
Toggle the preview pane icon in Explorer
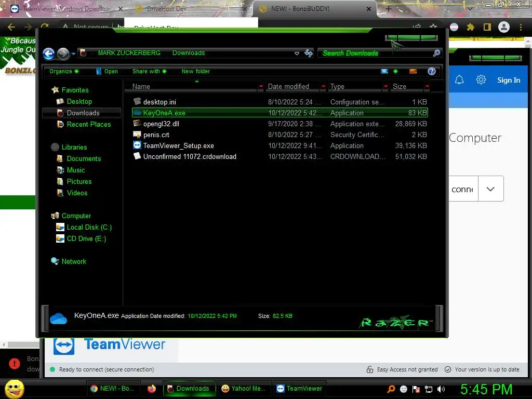pyautogui.click(x=413, y=71)
